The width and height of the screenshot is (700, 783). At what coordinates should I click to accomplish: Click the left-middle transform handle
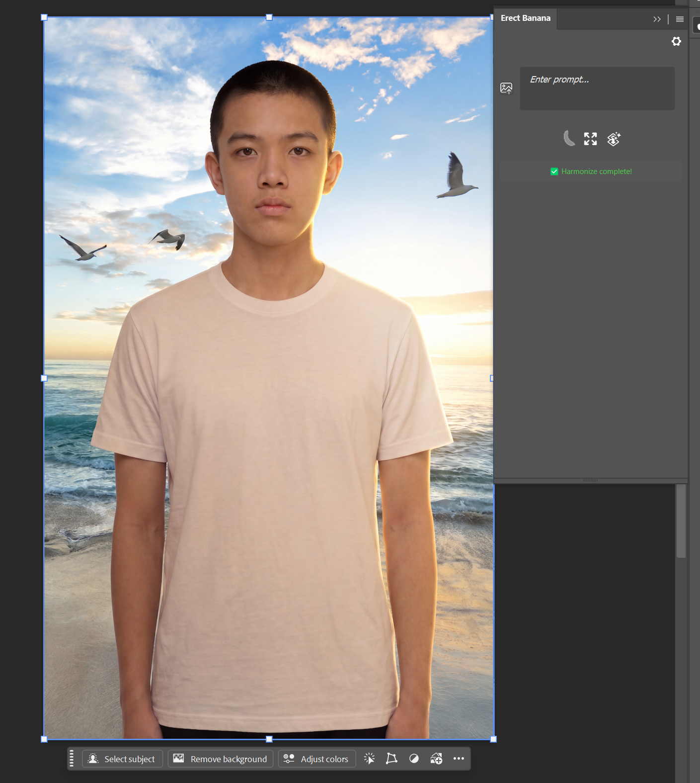[x=44, y=378]
